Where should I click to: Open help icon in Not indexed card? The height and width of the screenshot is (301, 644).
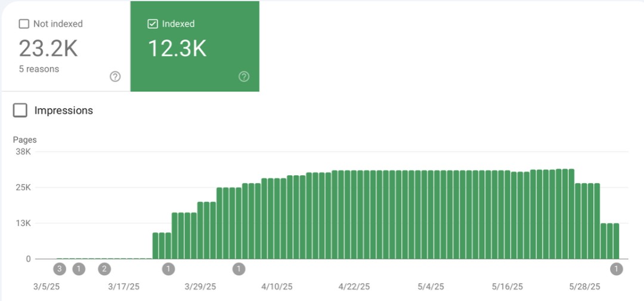(x=116, y=76)
